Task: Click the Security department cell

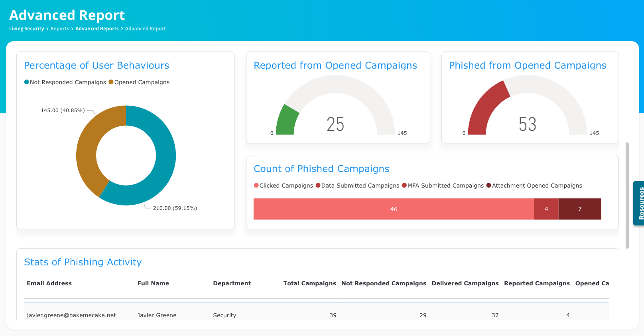Action: (225, 315)
